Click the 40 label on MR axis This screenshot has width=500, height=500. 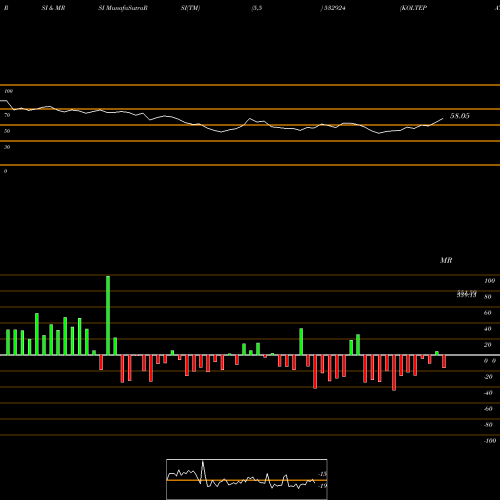(488, 329)
